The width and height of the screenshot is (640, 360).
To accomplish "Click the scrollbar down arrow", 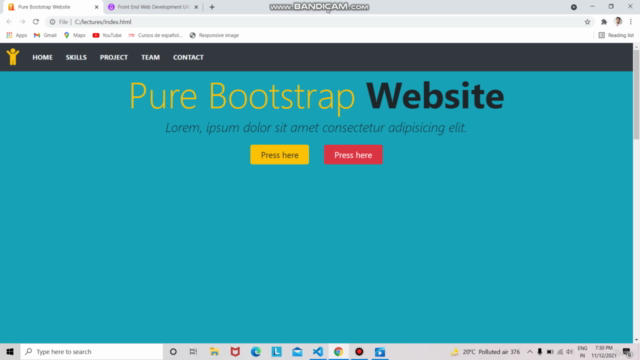I will [636, 340].
